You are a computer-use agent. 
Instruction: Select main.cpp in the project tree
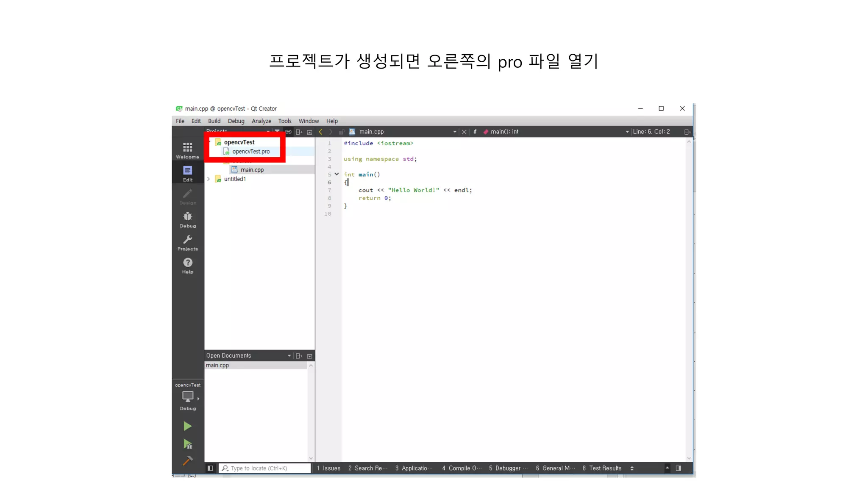coord(252,170)
